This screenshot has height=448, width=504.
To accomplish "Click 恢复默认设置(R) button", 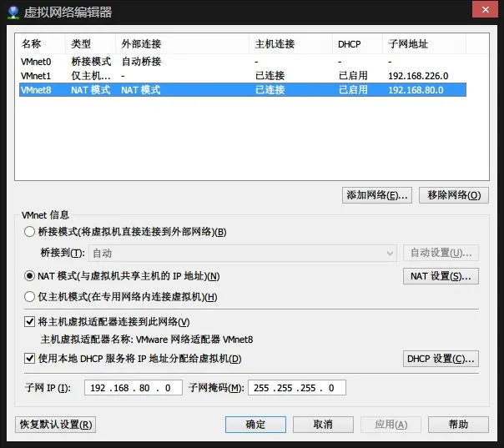I will tap(56, 425).
